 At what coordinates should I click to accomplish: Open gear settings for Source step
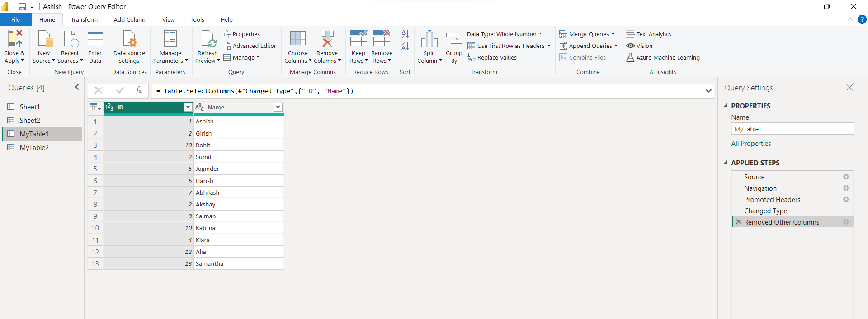[x=846, y=177]
